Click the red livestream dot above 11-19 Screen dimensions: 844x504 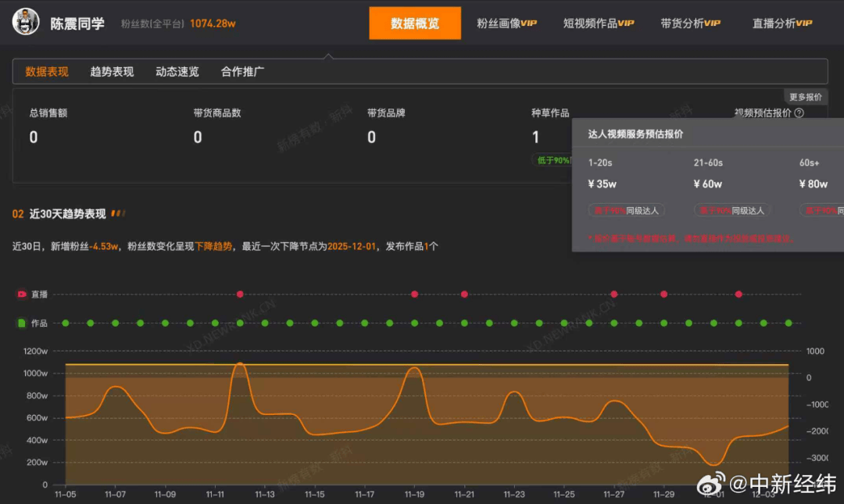(414, 294)
